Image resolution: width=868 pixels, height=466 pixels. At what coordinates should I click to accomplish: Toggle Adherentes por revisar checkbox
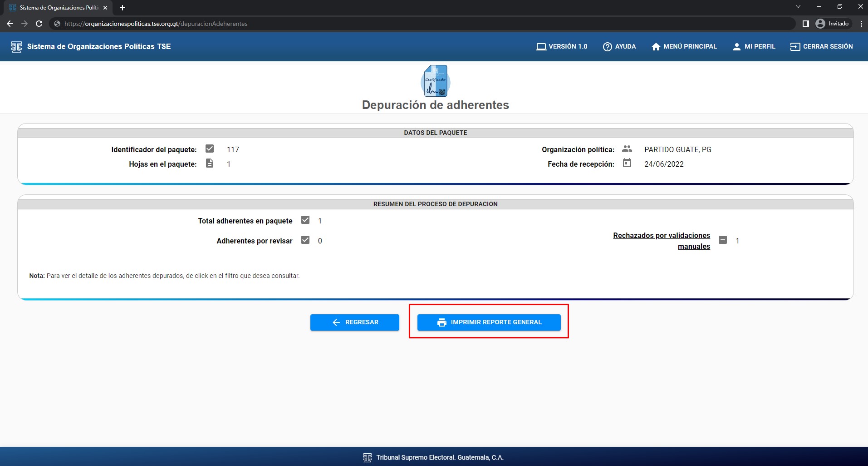click(x=305, y=240)
